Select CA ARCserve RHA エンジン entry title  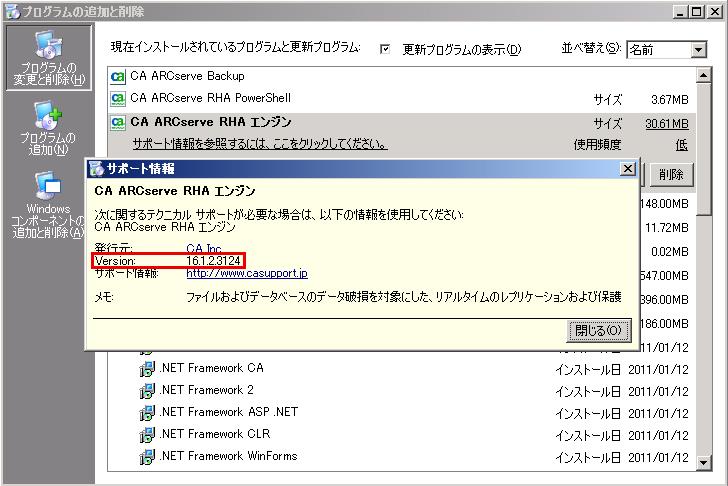point(211,122)
